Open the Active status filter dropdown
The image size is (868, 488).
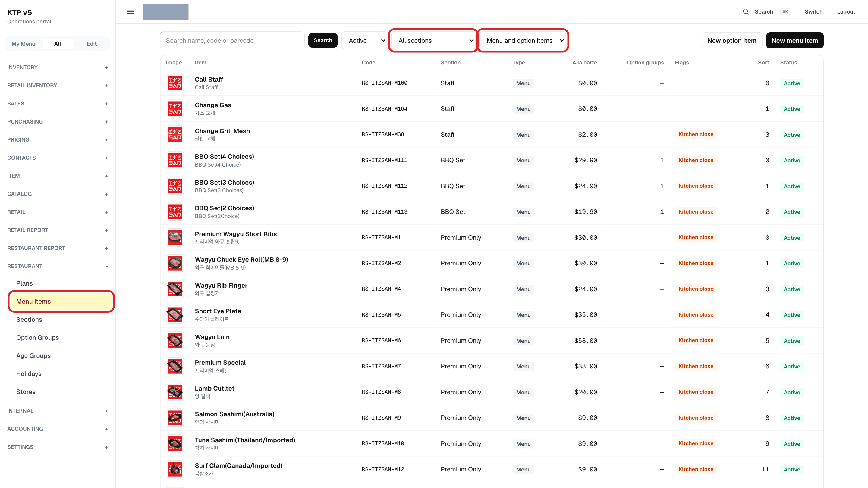tap(365, 40)
